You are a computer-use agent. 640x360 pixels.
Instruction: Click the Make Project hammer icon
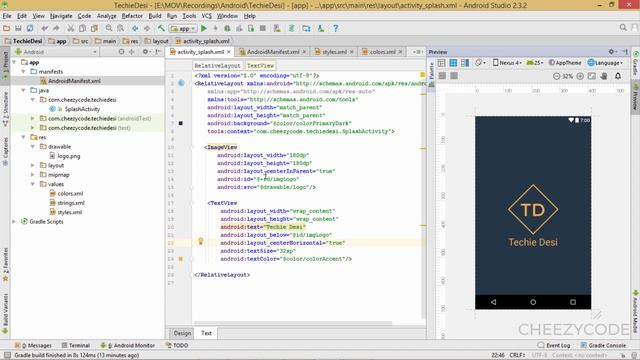coord(161,28)
